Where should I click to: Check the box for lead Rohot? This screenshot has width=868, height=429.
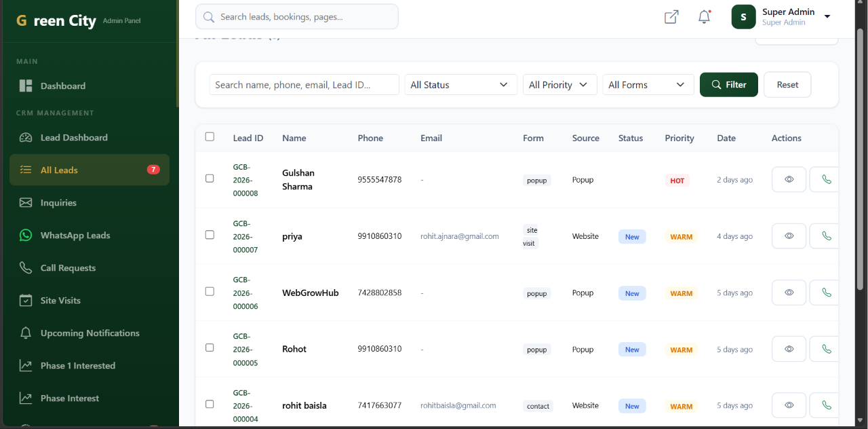click(210, 348)
